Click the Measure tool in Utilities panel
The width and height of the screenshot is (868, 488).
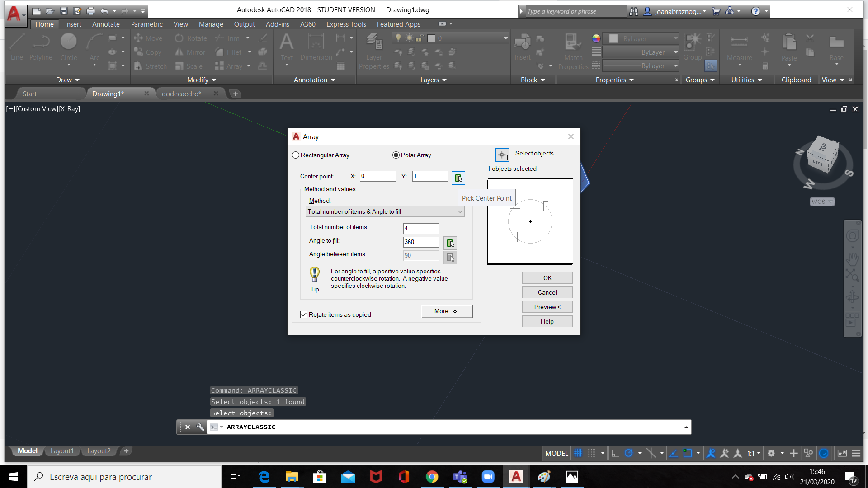coord(740,47)
